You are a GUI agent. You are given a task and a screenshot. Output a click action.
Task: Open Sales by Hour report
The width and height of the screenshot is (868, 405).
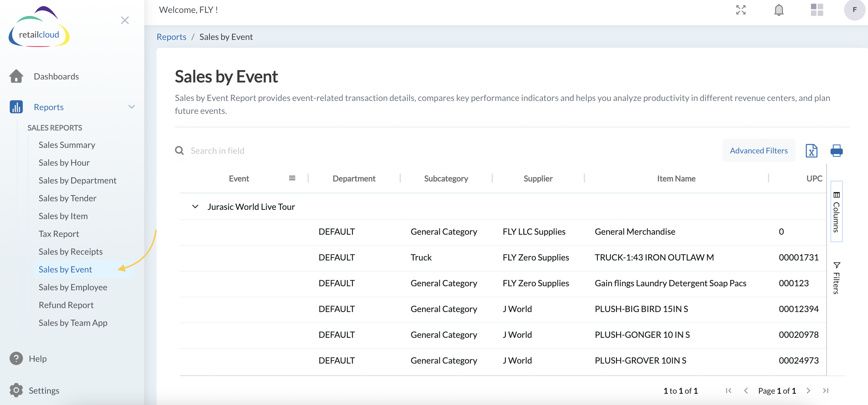[64, 163]
